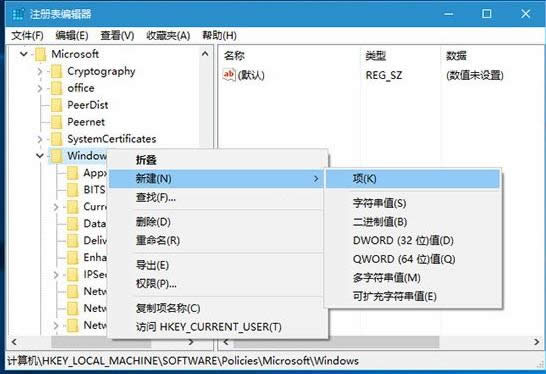Open the 编辑(E) menu
The image size is (546, 374).
[x=72, y=36]
